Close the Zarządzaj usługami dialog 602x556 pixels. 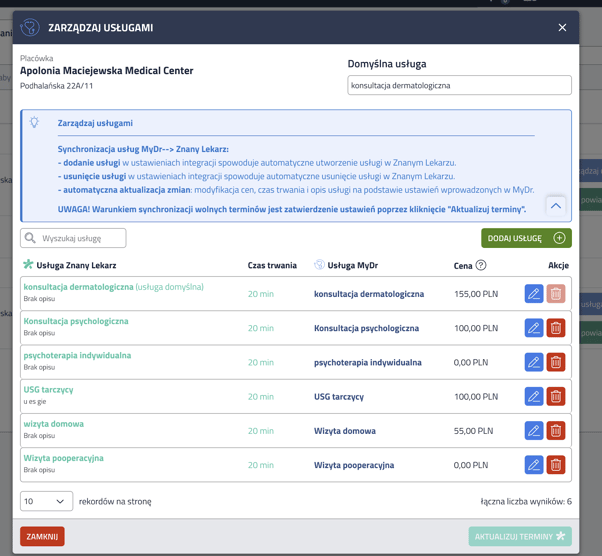click(x=562, y=28)
